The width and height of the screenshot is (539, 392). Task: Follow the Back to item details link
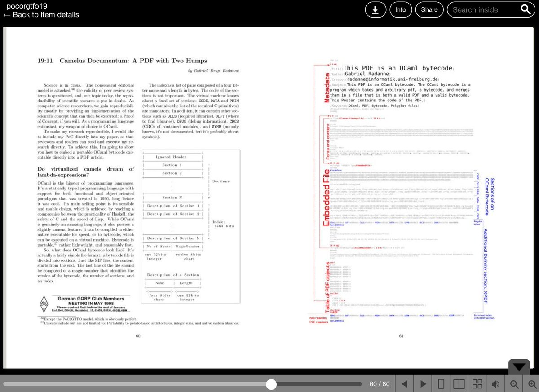41,15
